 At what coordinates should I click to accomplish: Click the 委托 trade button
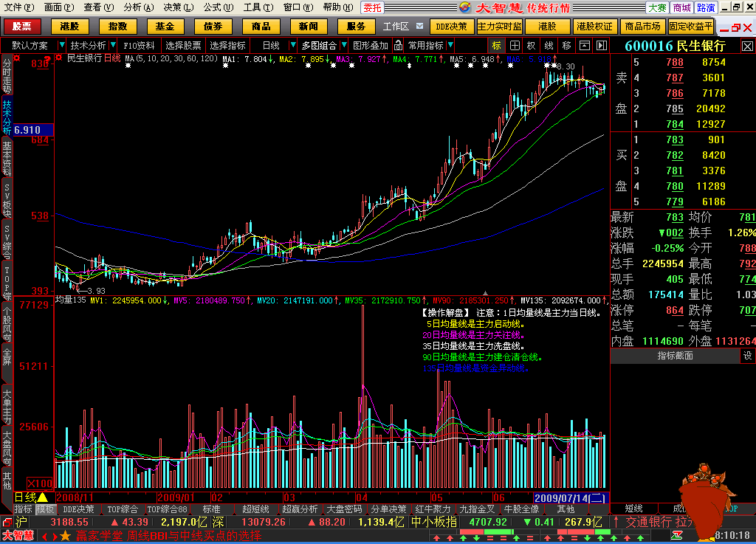coord(372,7)
